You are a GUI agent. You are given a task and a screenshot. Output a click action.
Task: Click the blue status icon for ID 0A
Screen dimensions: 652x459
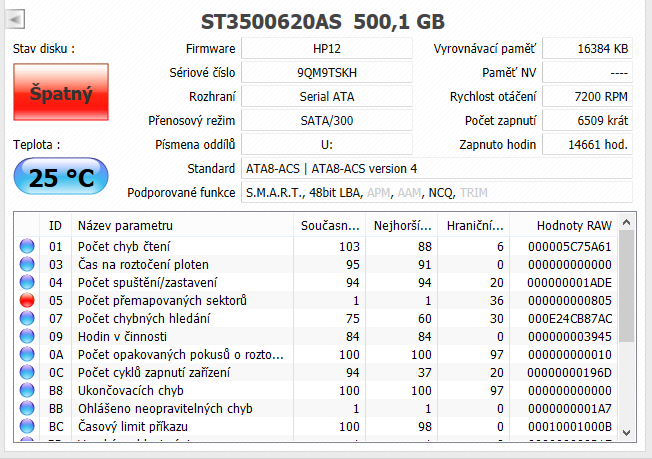27,354
